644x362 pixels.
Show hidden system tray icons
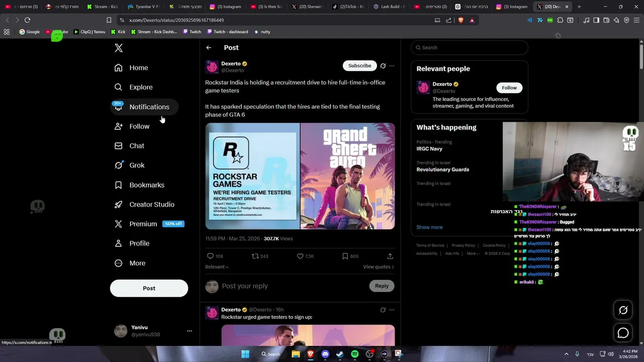pyautogui.click(x=566, y=354)
